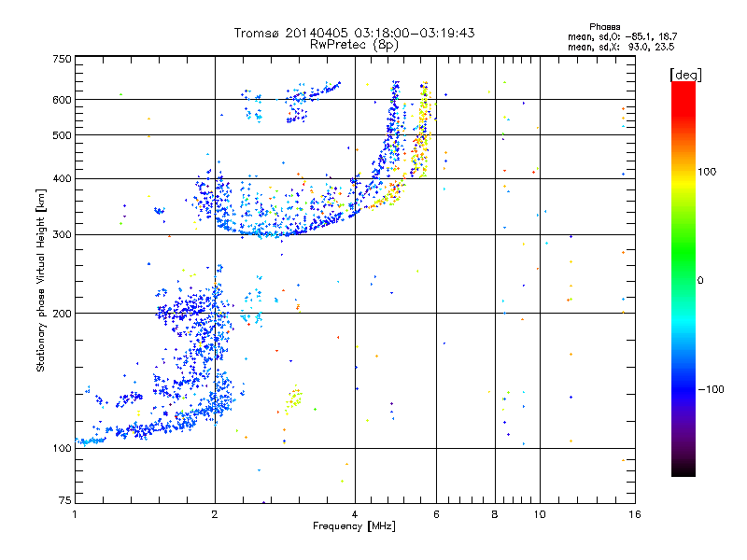This screenshot has width=747, height=560.
Task: Click the y-axis '200' tick label
Action: [x=62, y=314]
